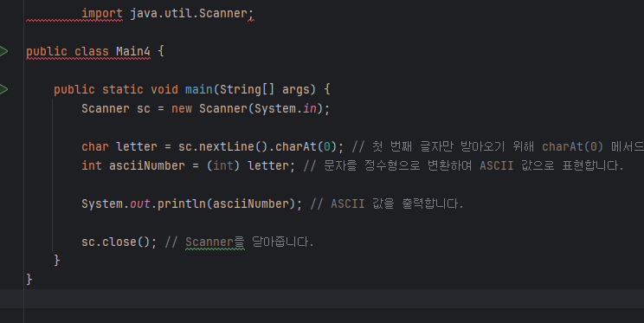644x323 pixels.
Task: Click the comment after charAt(0)
Action: (498, 146)
